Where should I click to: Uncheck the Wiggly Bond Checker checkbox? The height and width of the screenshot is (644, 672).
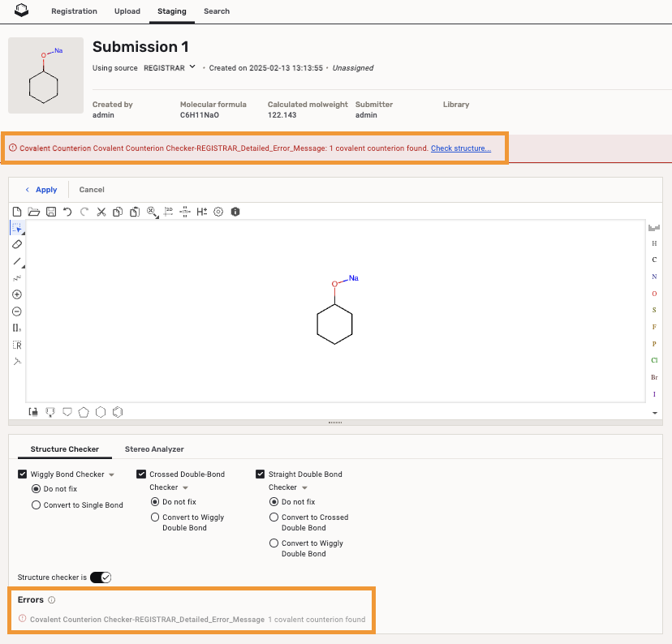[x=23, y=474]
